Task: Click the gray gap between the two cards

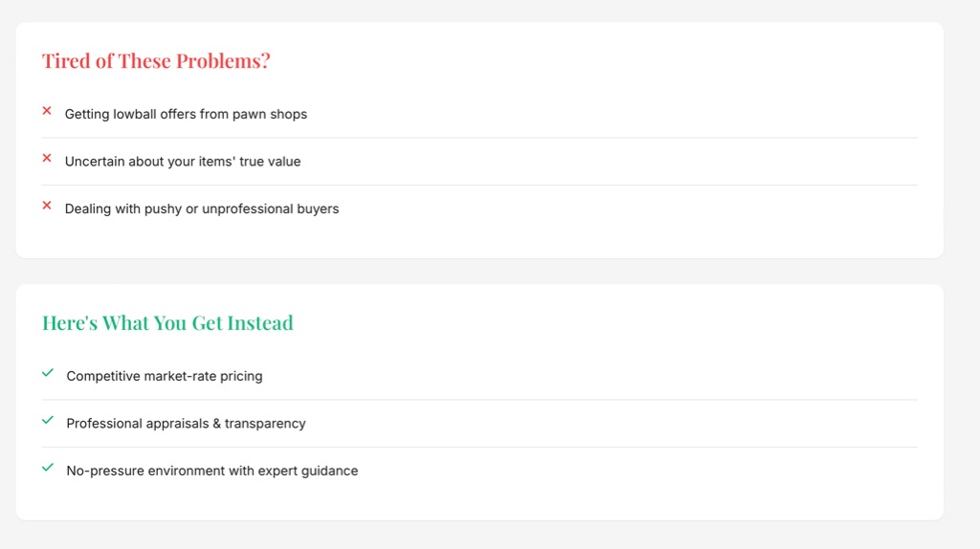Action: tap(479, 272)
